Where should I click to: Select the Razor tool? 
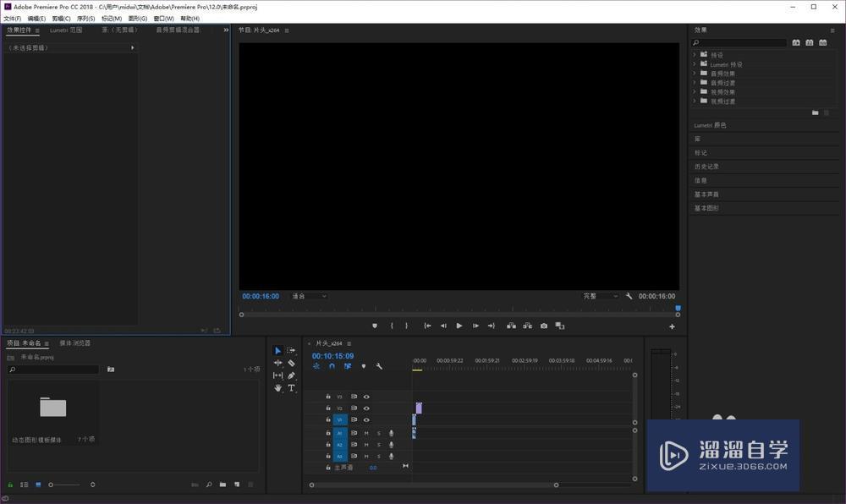point(291,364)
